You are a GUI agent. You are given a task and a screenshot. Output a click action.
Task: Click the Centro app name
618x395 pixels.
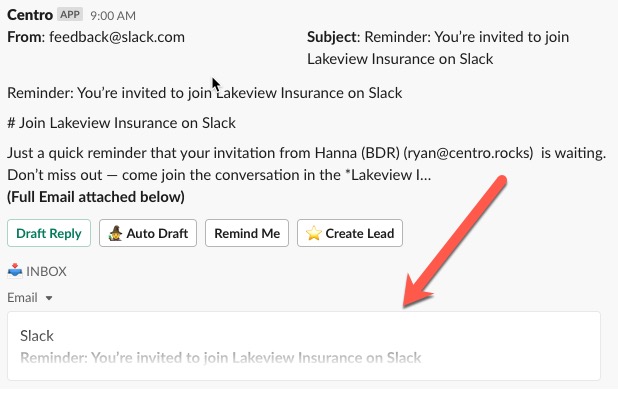coord(30,15)
